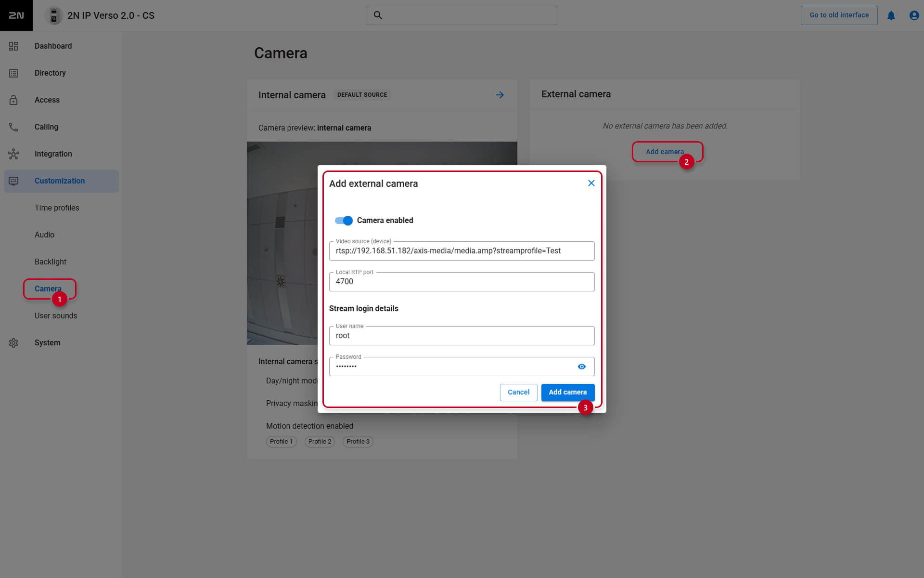Screen dimensions: 924x578
Task: Focus the top search field
Action: point(462,15)
